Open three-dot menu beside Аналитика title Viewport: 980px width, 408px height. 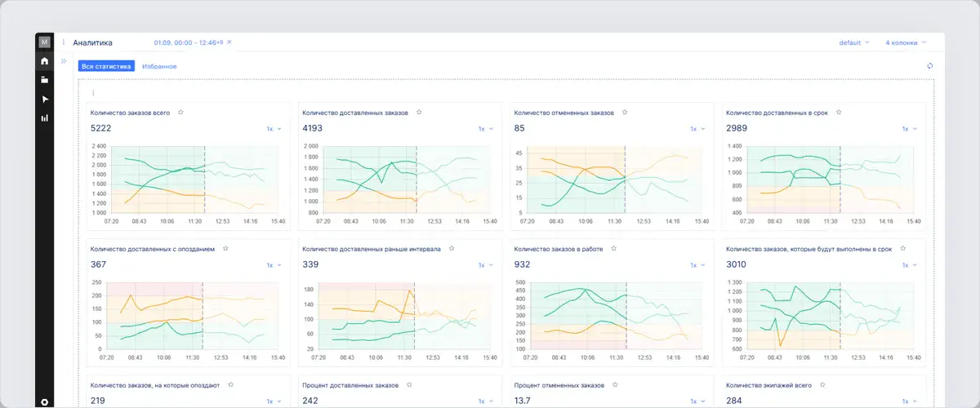[64, 42]
